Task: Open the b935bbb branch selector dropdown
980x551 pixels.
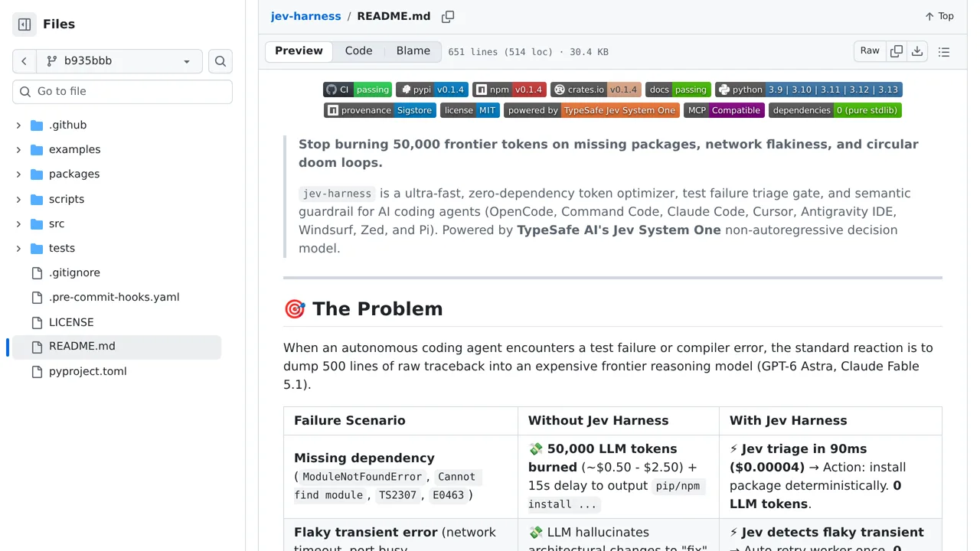Action: coord(119,61)
